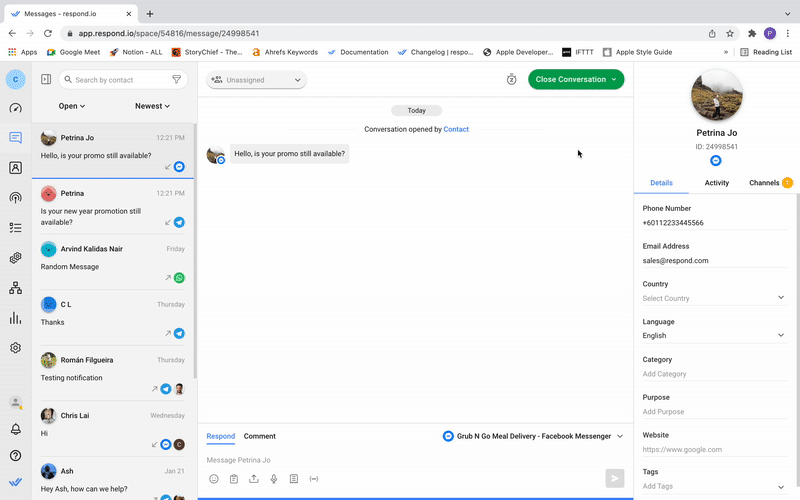Image resolution: width=800 pixels, height=500 pixels.
Task: Click the snooze conversation clock icon
Action: click(511, 79)
